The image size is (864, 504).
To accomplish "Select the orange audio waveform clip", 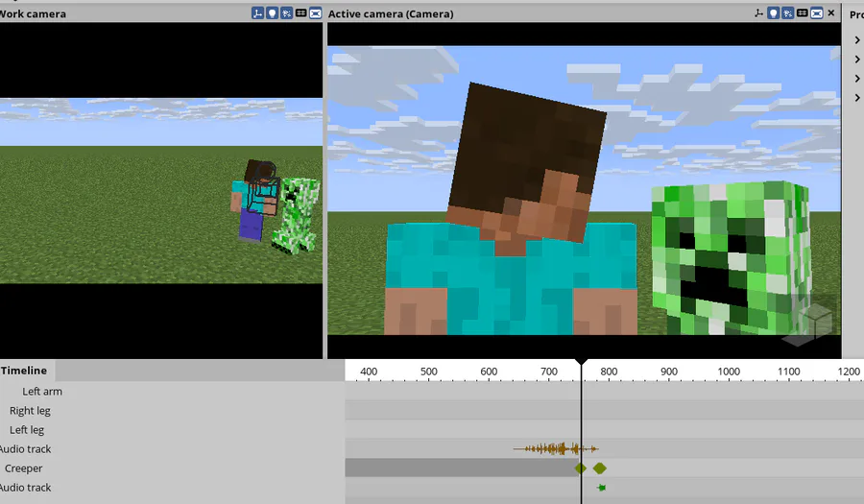I will coord(556,449).
